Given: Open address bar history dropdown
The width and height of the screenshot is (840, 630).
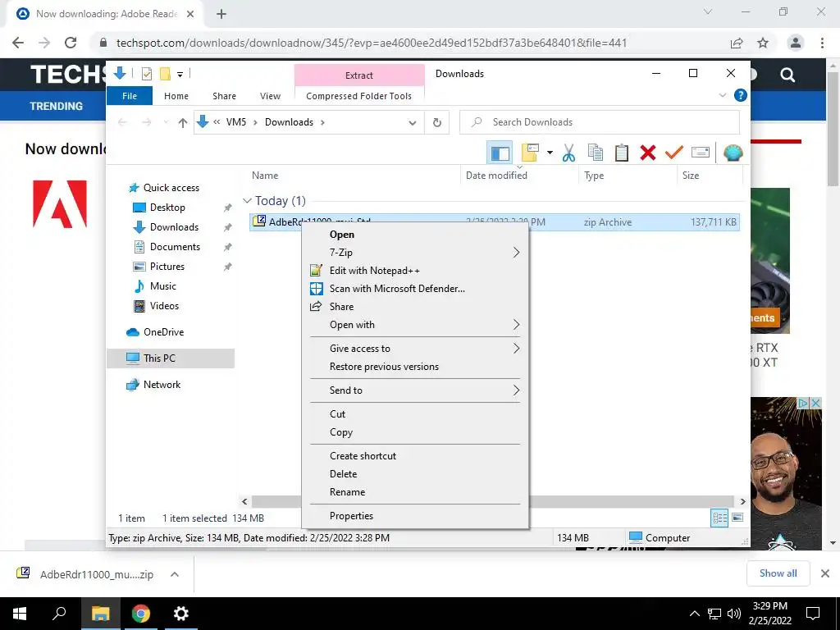Looking at the screenshot, I should click(413, 123).
